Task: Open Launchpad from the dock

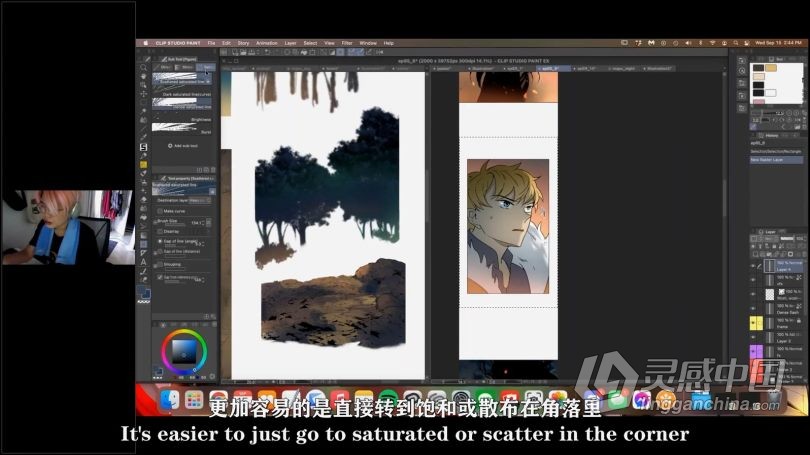Action: click(194, 399)
